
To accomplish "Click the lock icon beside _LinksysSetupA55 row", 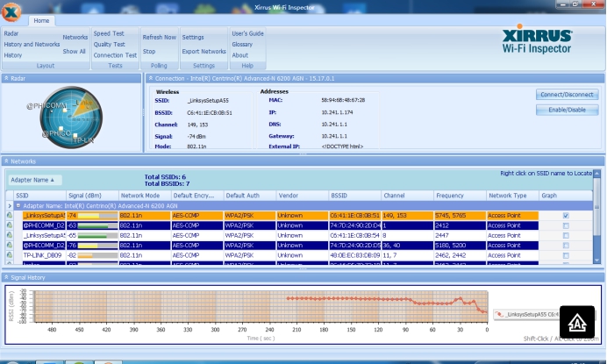I will pos(9,215).
